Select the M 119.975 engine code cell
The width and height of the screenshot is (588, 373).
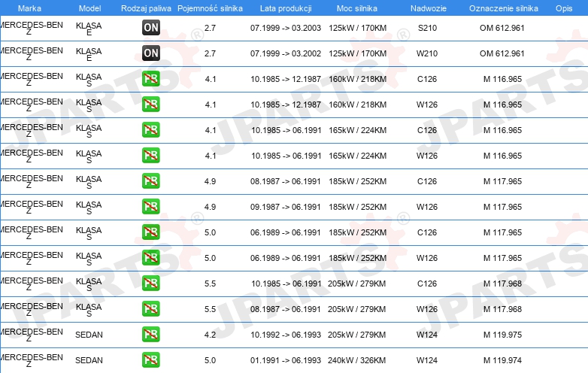pyautogui.click(x=502, y=335)
